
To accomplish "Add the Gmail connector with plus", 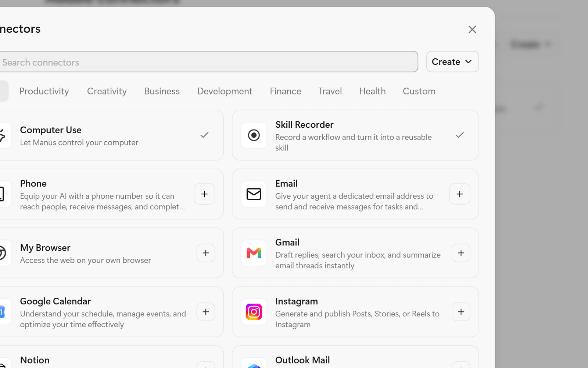I will click(461, 253).
